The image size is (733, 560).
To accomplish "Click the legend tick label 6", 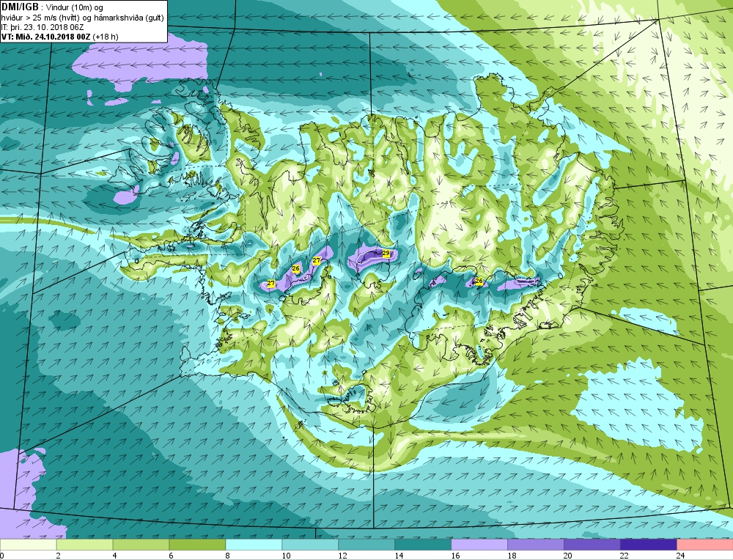I will [171, 556].
